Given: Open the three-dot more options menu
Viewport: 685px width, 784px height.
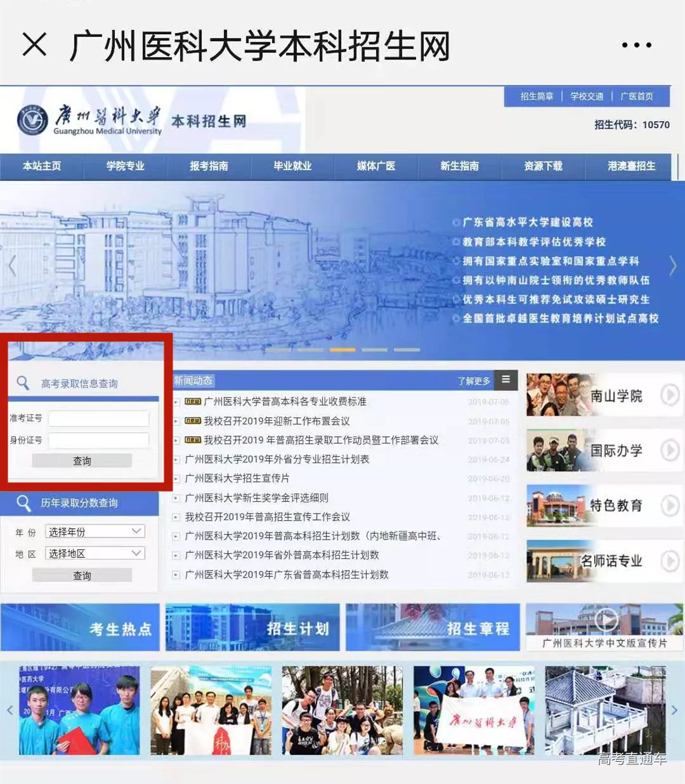Looking at the screenshot, I should (x=636, y=45).
